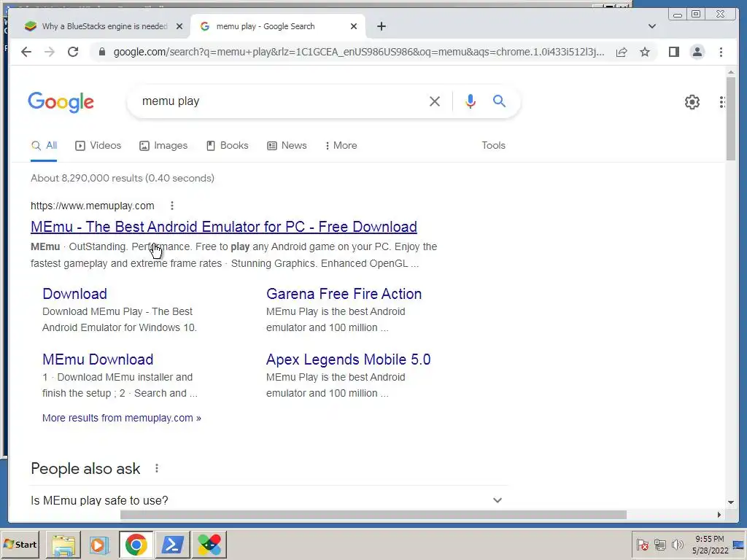
Task: Click the vertical scrollbar thumb
Action: (731, 118)
